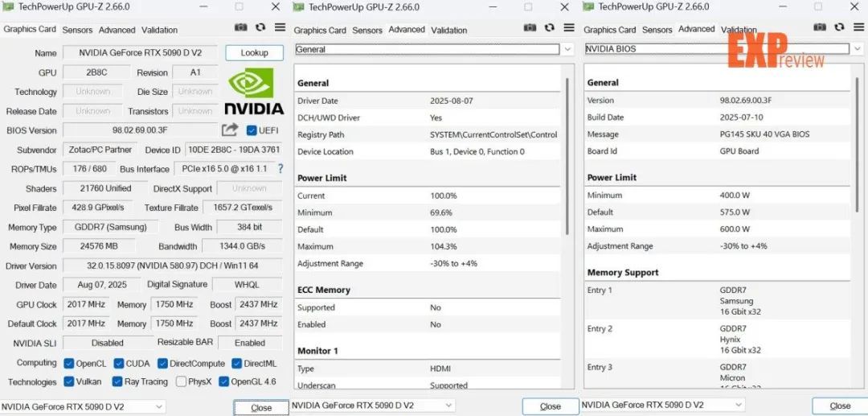Click the Bandwidth field 1344.0 GB/s
Image resolution: width=868 pixels, height=416 pixels.
pyautogui.click(x=243, y=246)
